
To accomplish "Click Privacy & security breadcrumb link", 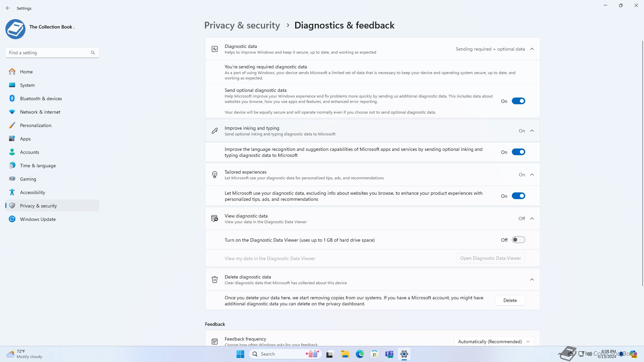I will (242, 25).
